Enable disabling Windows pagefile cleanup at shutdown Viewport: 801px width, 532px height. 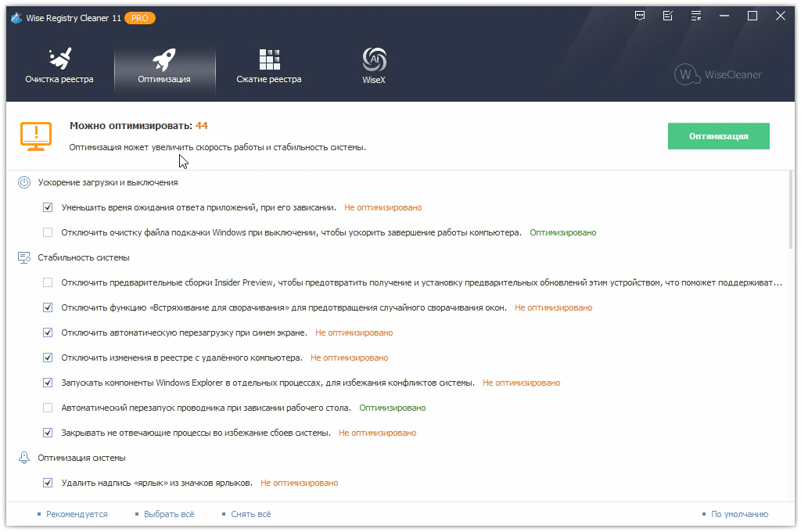[x=48, y=232]
